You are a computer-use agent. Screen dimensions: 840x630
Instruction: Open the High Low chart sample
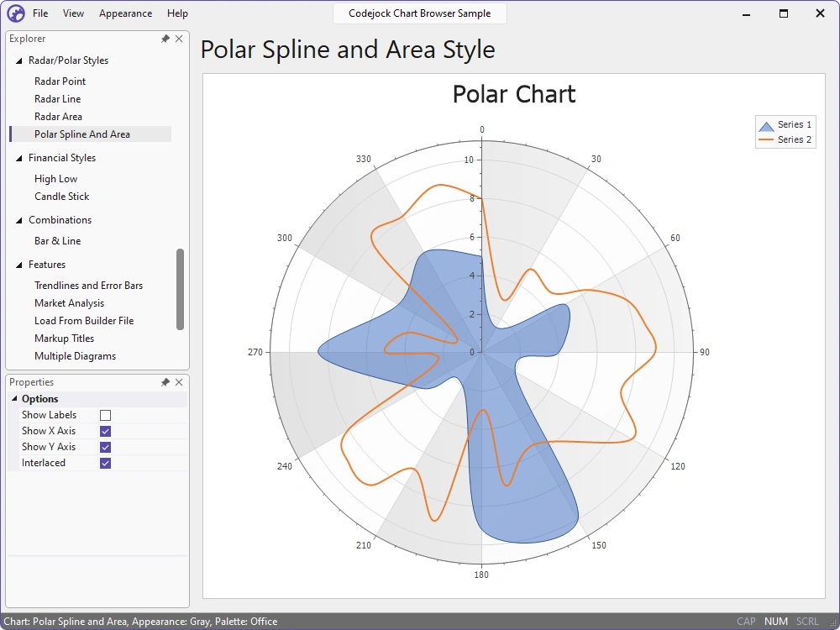click(x=55, y=179)
